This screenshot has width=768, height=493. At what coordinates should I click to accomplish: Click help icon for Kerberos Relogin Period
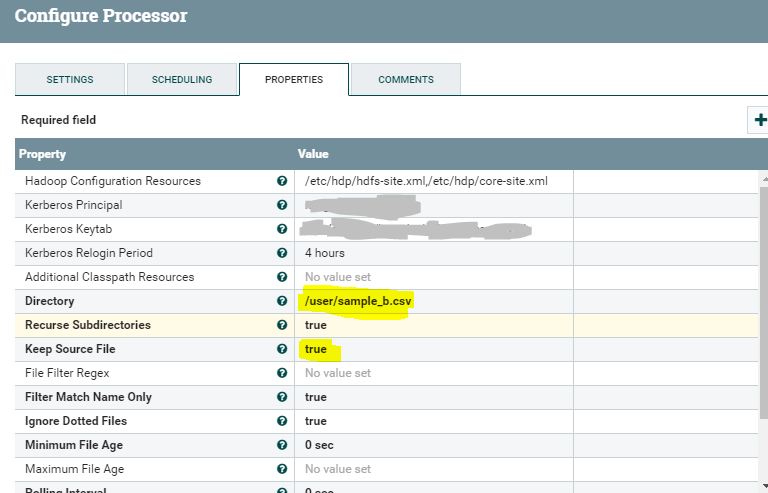(282, 254)
